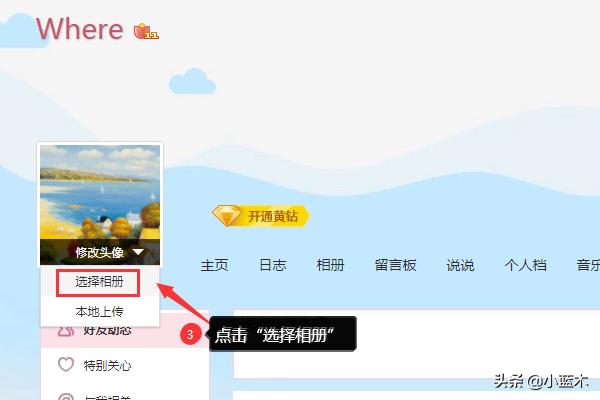600x400 pixels.
Task: Choose 选择相册 from the avatar menu
Action: (x=99, y=282)
